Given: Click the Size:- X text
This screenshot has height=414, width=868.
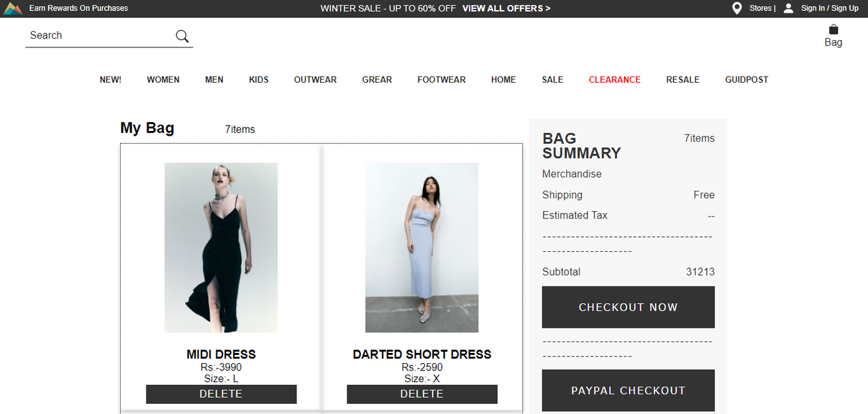Looking at the screenshot, I should click(x=422, y=379).
